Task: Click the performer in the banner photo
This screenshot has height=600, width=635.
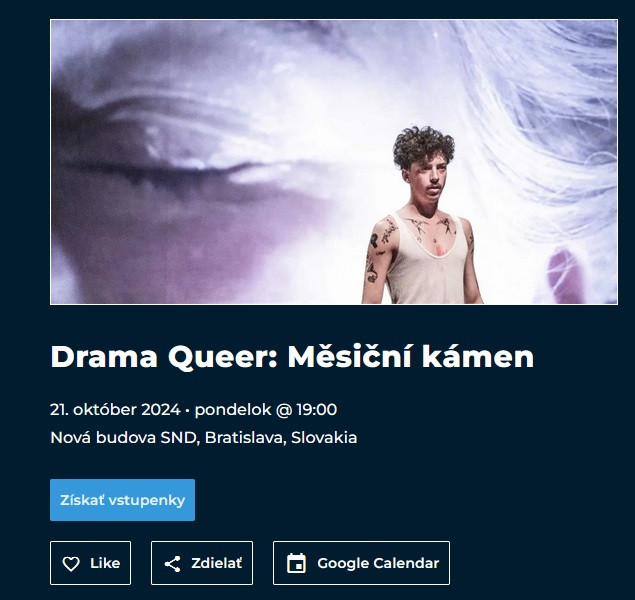Action: pos(421,217)
